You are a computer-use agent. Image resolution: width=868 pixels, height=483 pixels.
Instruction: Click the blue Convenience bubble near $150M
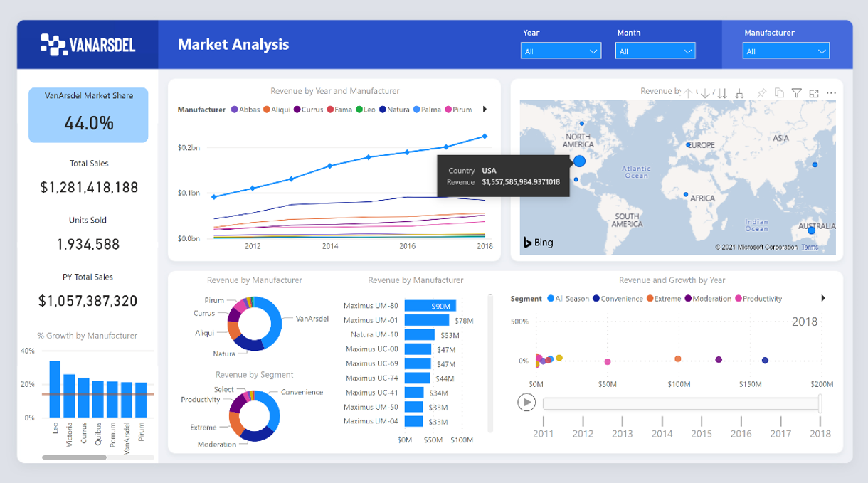pyautogui.click(x=765, y=361)
